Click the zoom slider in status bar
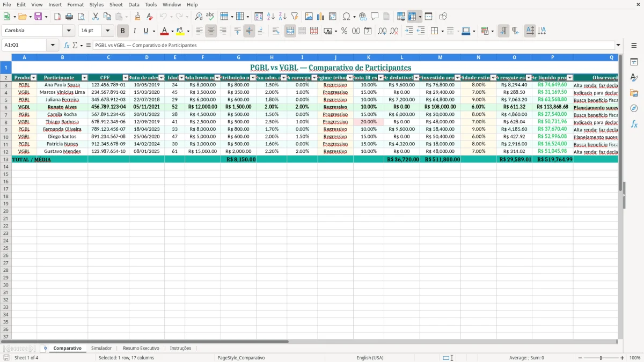Viewport: 644px width, 362px height. [x=601, y=358]
